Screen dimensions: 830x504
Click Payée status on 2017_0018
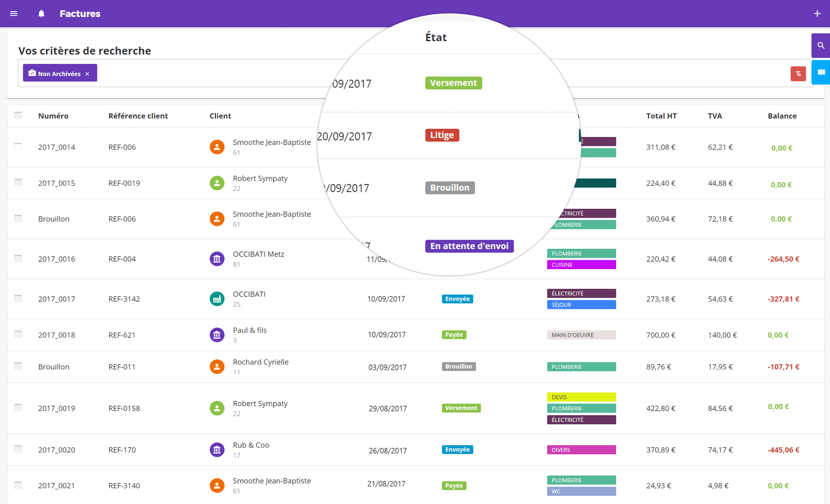[454, 335]
